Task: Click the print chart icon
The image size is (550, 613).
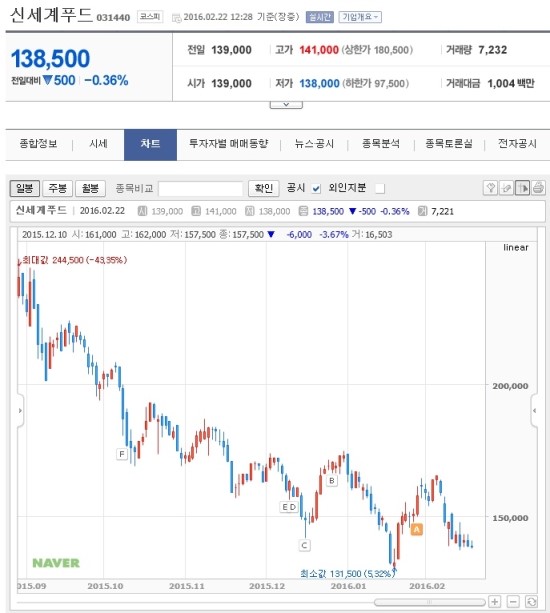Action: point(538,188)
